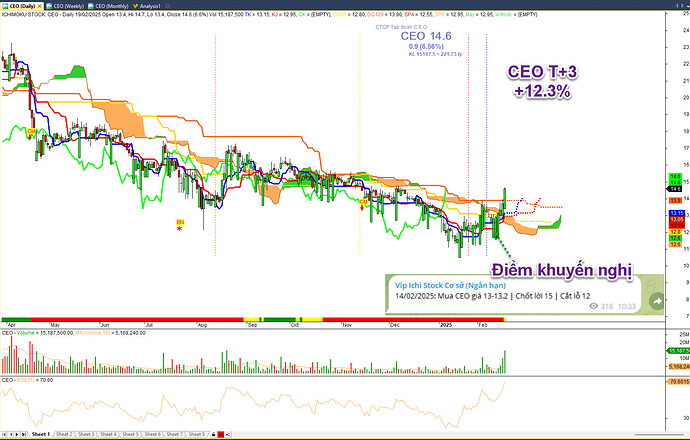Screen dimensions: 690x440
Task: Click the Feb label on time axis
Action: pyautogui.click(x=483, y=325)
